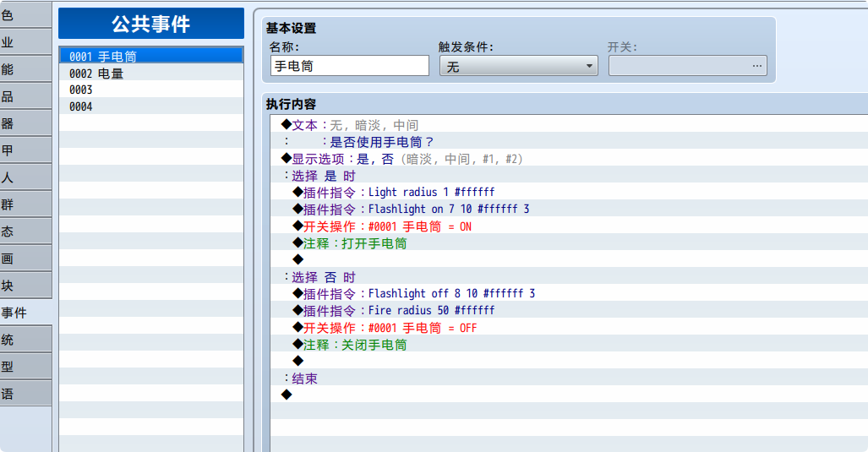Viewport: 868px width, 452px height.
Task: Open the database tab ending in 群
Action: point(25,204)
